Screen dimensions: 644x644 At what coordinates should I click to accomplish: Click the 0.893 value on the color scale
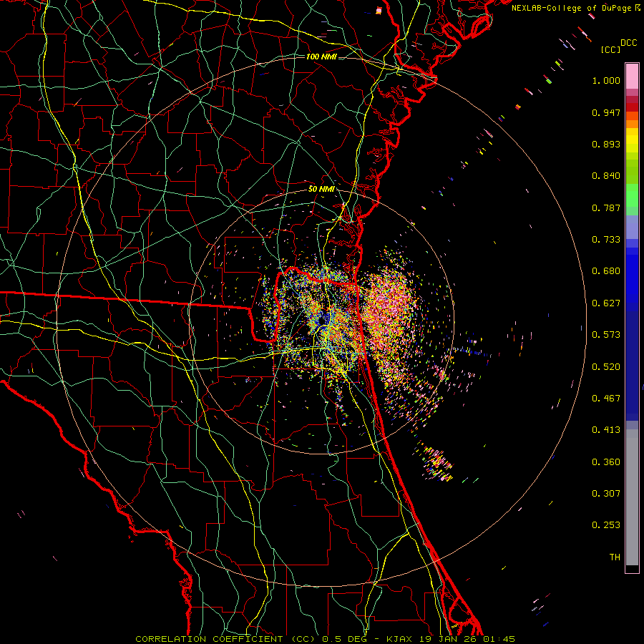(x=606, y=144)
